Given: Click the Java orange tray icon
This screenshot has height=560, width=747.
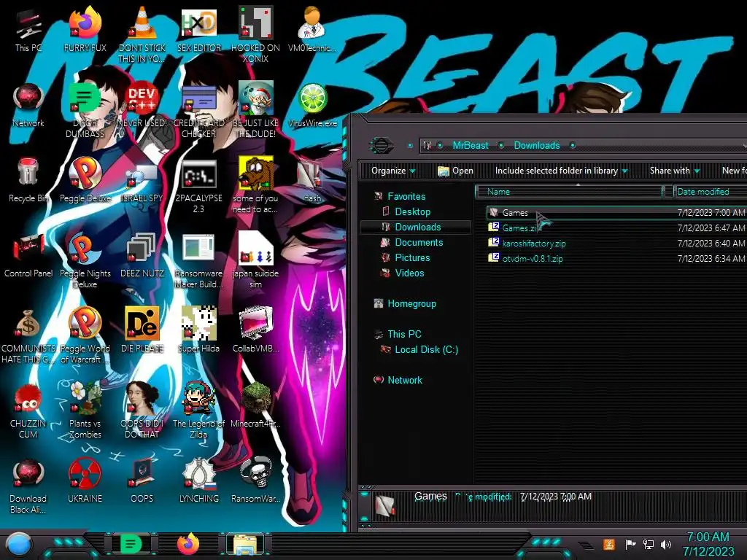Looking at the screenshot, I should (608, 544).
